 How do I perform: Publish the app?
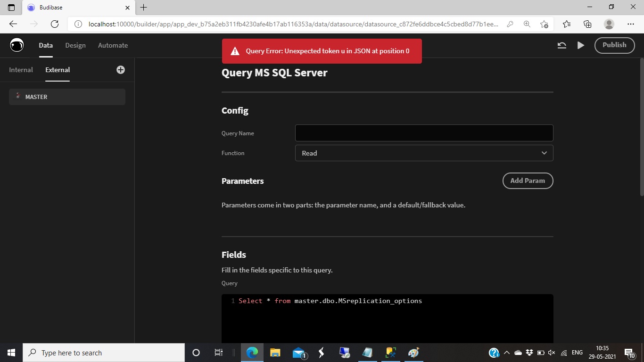pyautogui.click(x=614, y=45)
